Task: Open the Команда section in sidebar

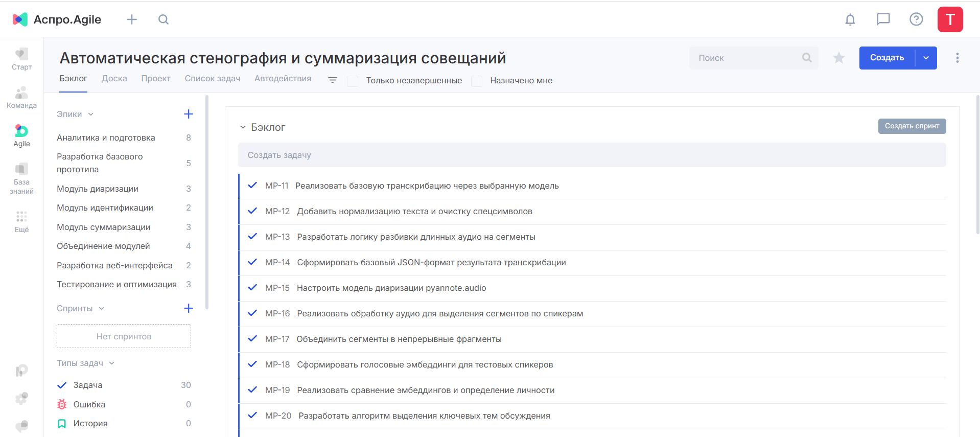Action: coord(21,97)
